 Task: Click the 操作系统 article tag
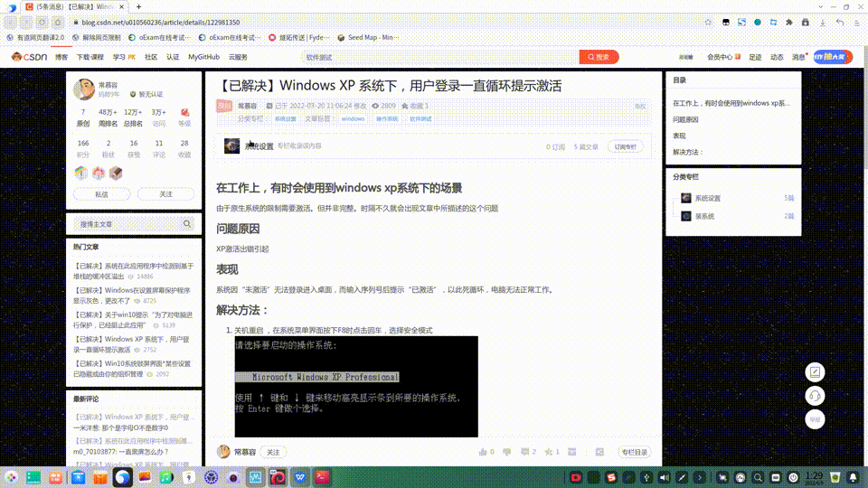(387, 119)
